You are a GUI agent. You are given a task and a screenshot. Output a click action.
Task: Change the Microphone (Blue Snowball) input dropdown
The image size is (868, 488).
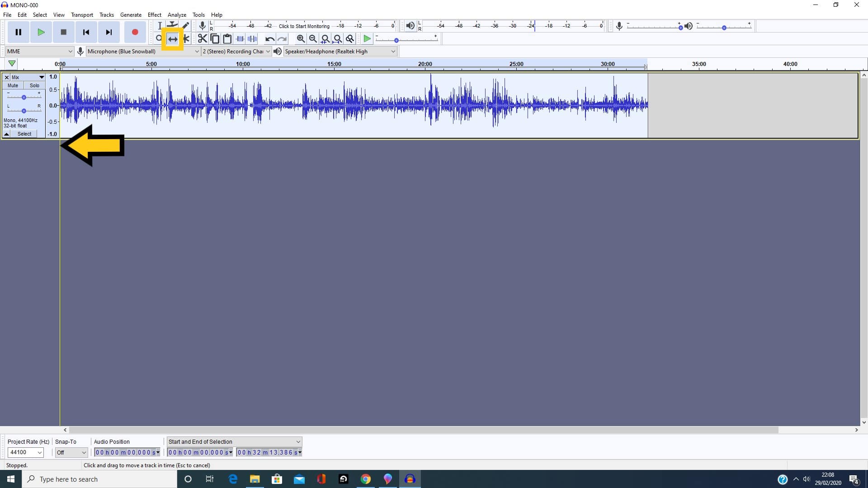click(x=142, y=51)
